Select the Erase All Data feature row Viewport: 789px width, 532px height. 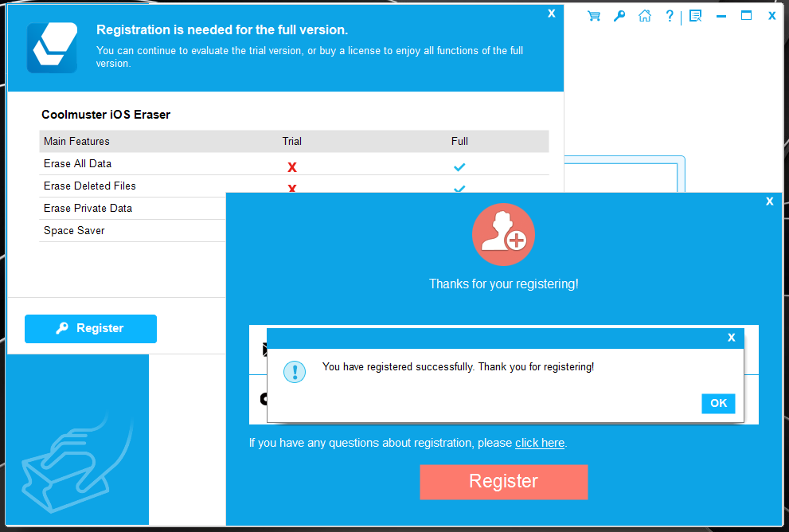(294, 164)
